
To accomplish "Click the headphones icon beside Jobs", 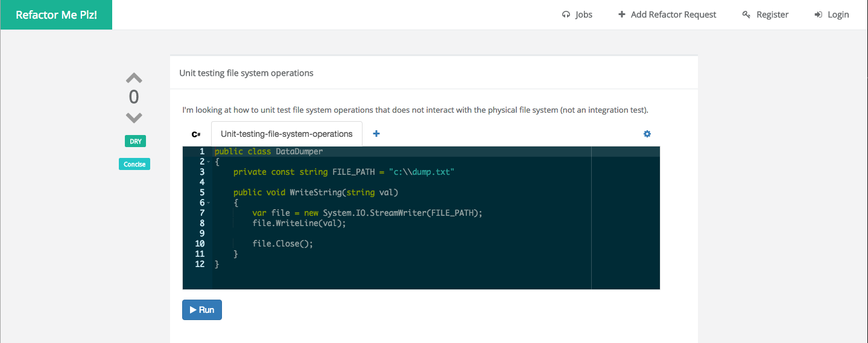I will tap(566, 14).
